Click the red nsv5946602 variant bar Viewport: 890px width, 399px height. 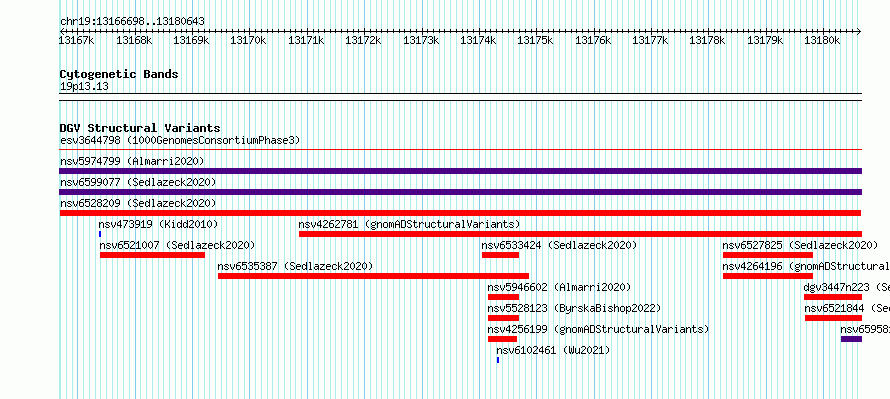pos(503,297)
